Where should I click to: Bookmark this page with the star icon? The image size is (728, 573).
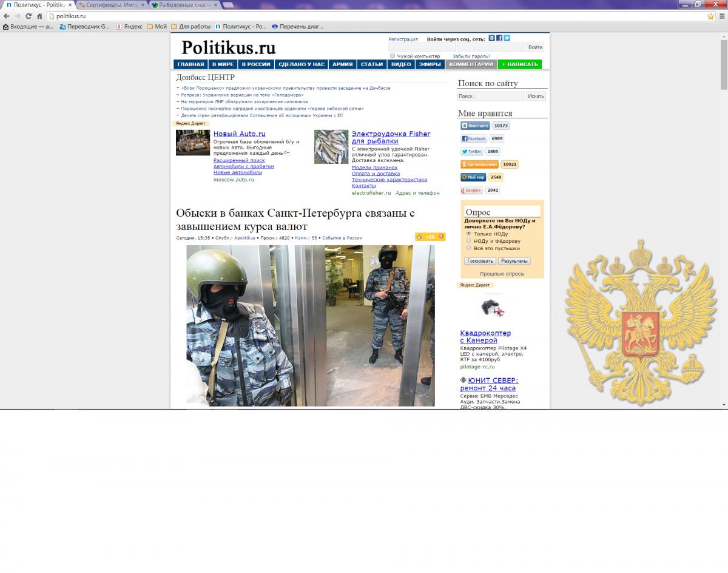(x=710, y=16)
